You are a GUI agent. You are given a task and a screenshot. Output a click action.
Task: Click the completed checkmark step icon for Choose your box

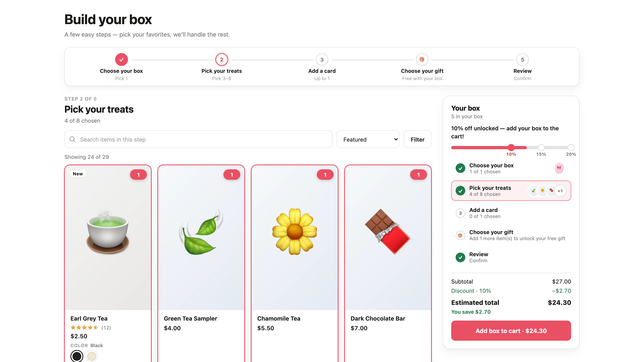click(121, 60)
